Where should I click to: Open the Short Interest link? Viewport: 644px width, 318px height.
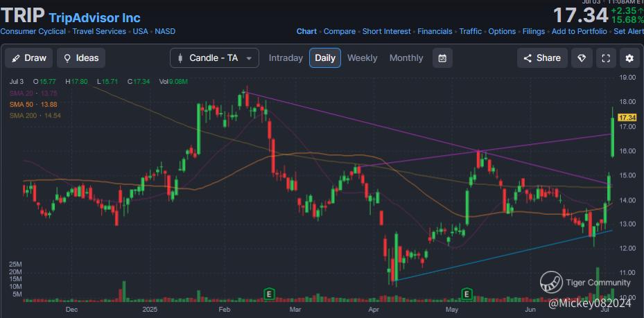pyautogui.click(x=387, y=32)
